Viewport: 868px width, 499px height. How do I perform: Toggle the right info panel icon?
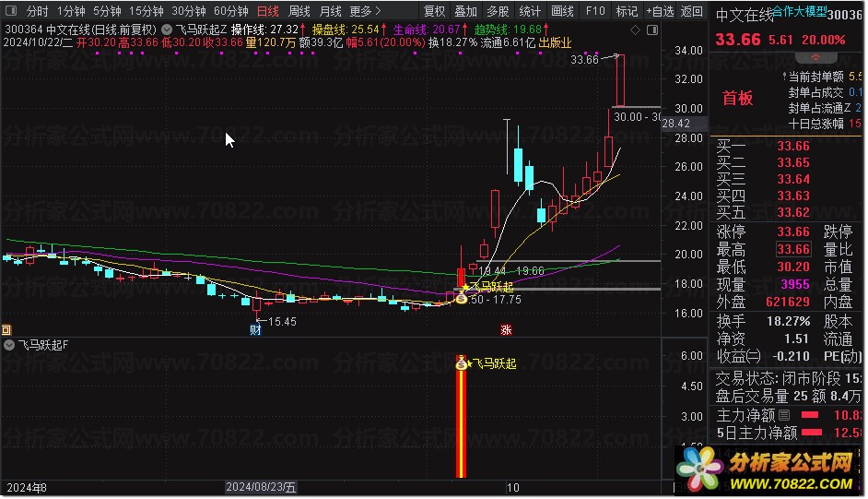(652, 30)
